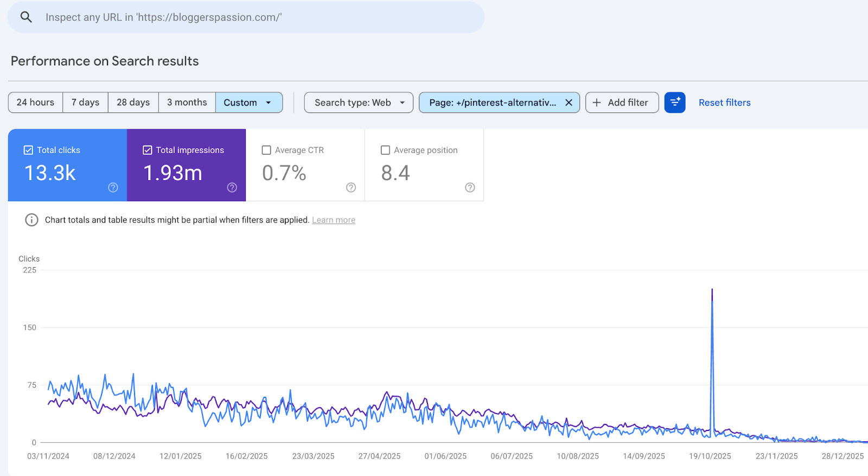Image resolution: width=868 pixels, height=476 pixels.
Task: Switch to the 3 months range
Action: [187, 103]
